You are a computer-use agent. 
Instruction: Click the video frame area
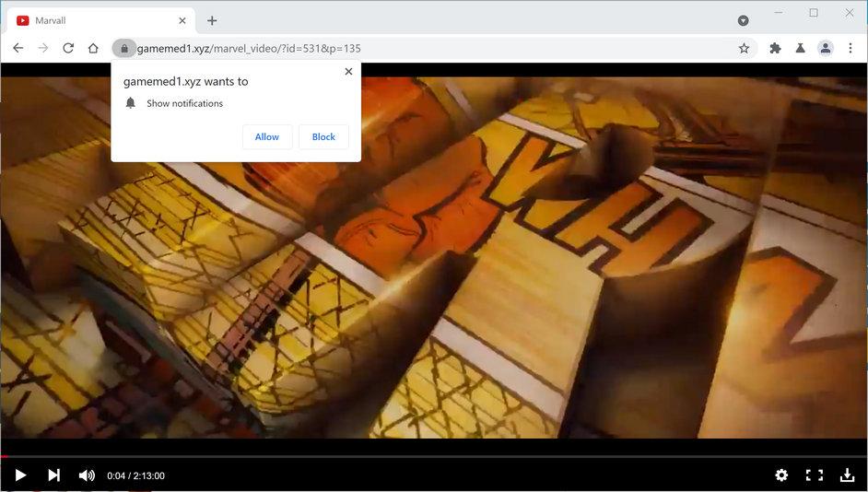click(x=434, y=257)
